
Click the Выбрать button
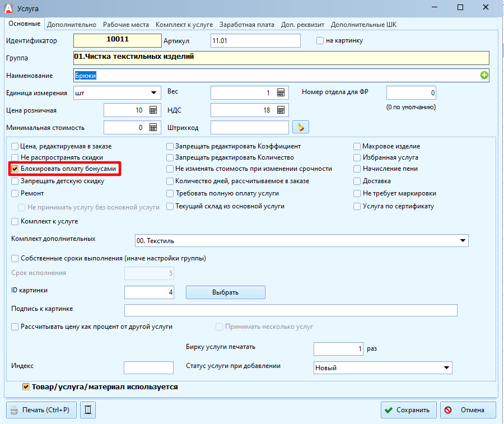225,292
